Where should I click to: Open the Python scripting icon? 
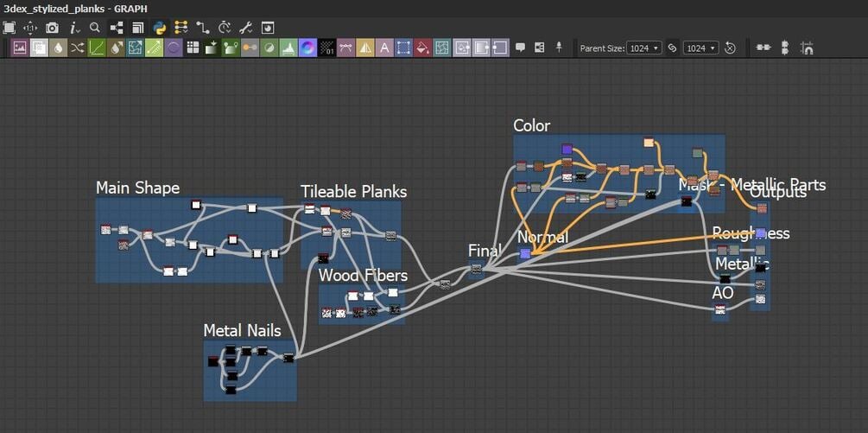pos(160,28)
